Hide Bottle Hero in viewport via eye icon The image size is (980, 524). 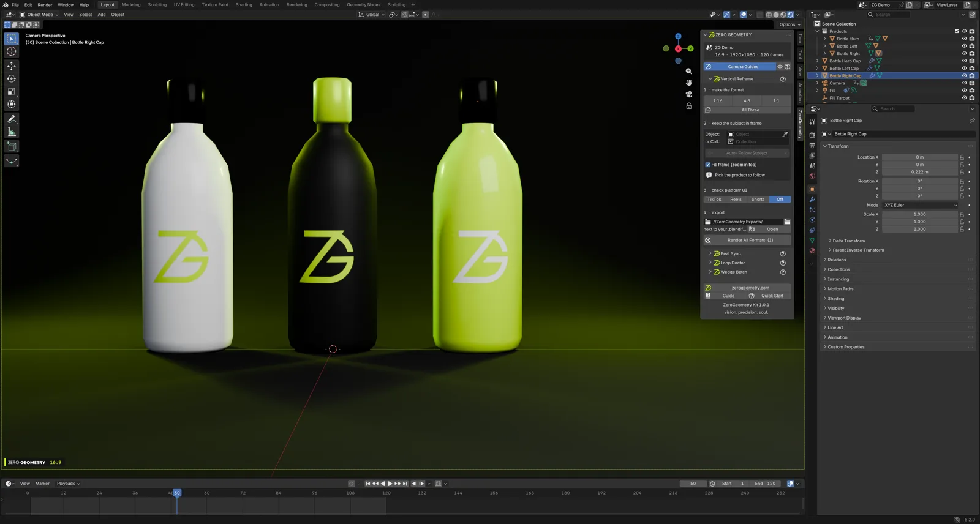[x=964, y=39]
